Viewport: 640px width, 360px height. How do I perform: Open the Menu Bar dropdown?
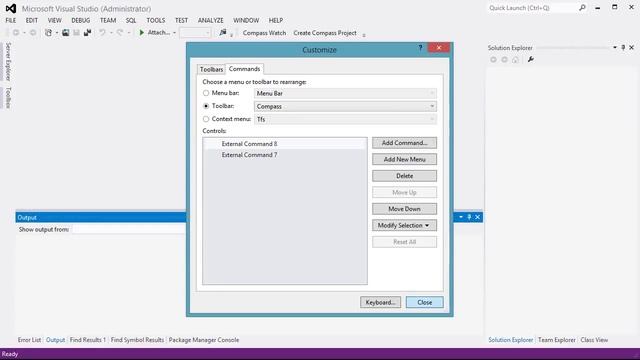(x=345, y=93)
